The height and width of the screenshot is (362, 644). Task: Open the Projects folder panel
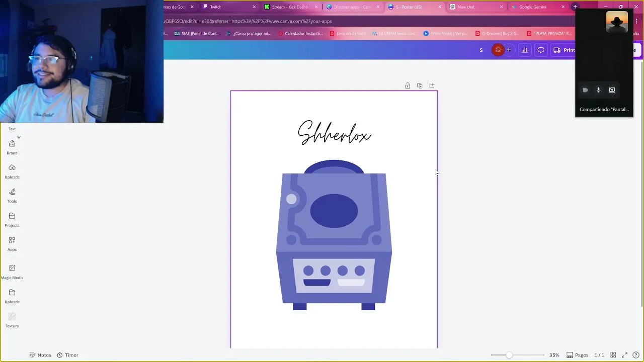pos(12,220)
